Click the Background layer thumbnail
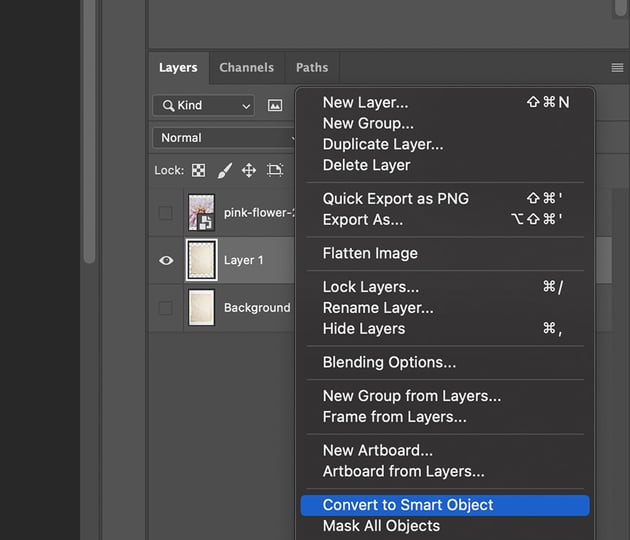 coord(202,308)
